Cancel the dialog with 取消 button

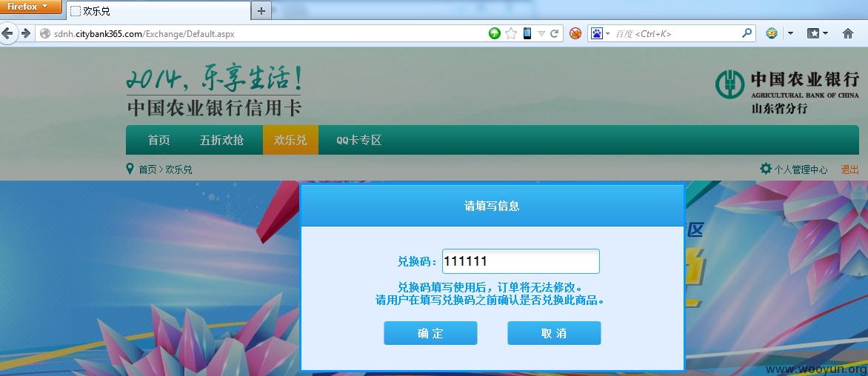pyautogui.click(x=554, y=333)
